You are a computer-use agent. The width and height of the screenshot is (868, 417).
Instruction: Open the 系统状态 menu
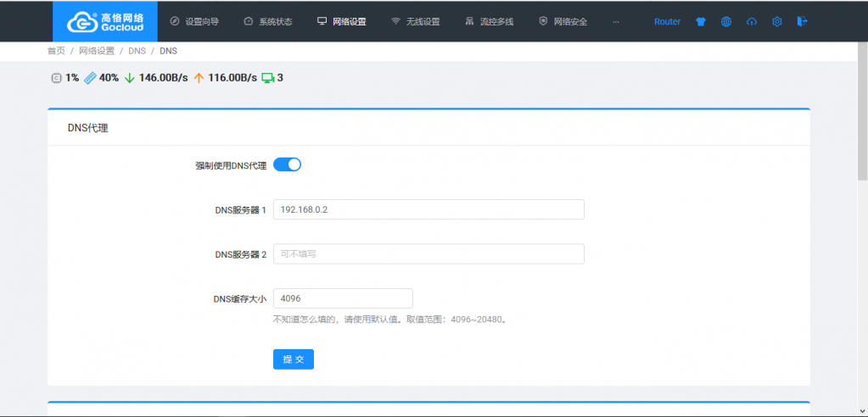tap(267, 22)
